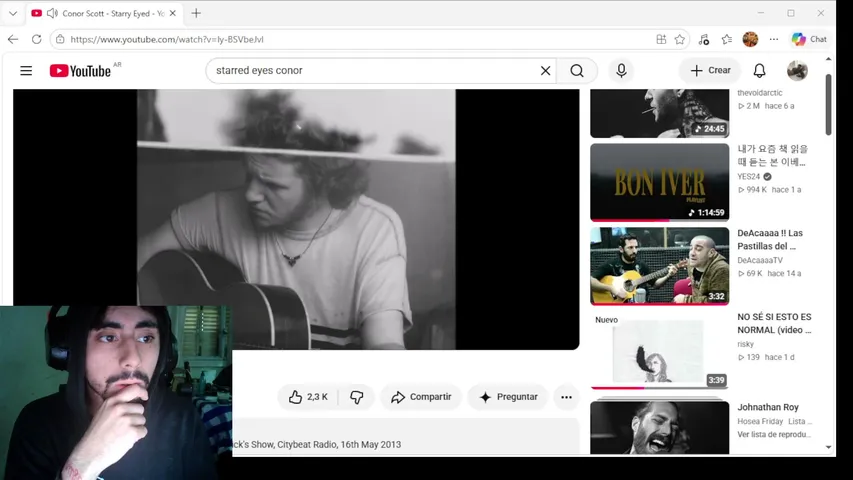Open the risky channel name
This screenshot has height=480, width=853.
pyautogui.click(x=745, y=344)
